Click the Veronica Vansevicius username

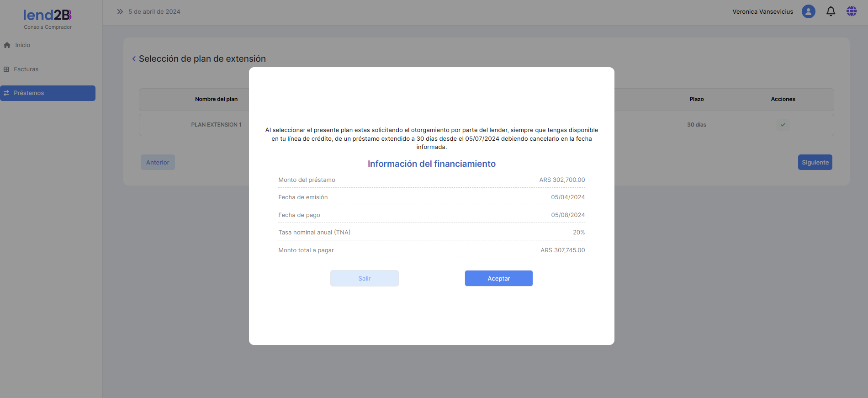(x=762, y=12)
